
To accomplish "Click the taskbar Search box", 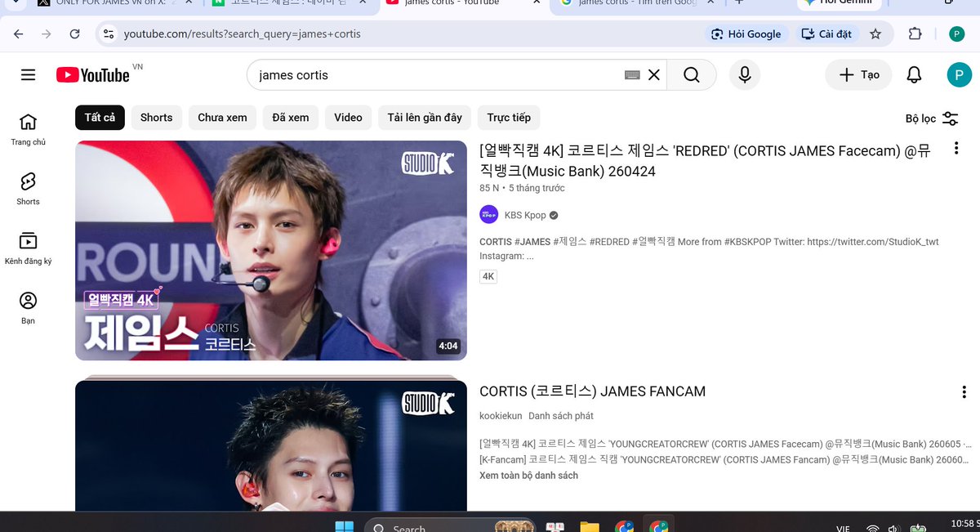I will click(449, 525).
